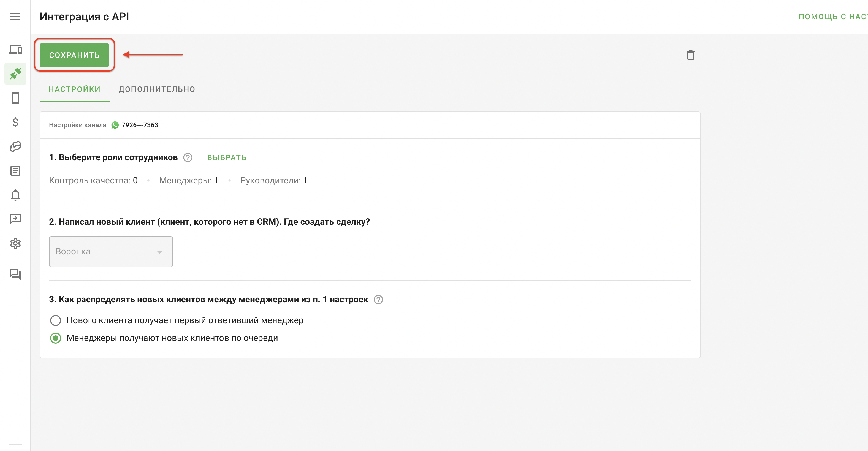Click the Помощь с настройкой link
The width and height of the screenshot is (868, 451).
point(832,17)
